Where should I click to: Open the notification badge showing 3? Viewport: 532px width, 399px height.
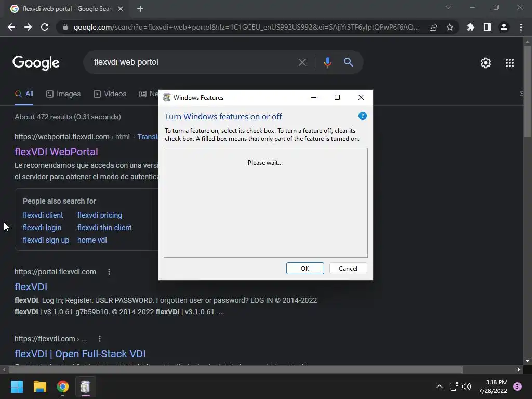point(517,387)
